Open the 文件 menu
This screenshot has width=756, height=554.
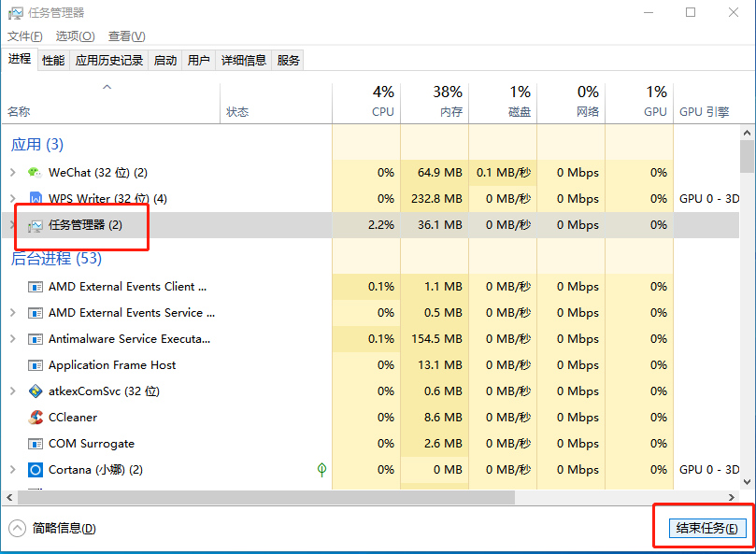tap(25, 36)
